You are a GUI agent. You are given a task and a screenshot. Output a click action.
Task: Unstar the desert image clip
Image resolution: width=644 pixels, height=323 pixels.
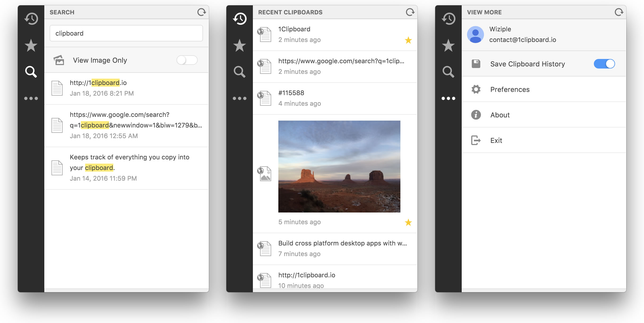[x=408, y=222]
